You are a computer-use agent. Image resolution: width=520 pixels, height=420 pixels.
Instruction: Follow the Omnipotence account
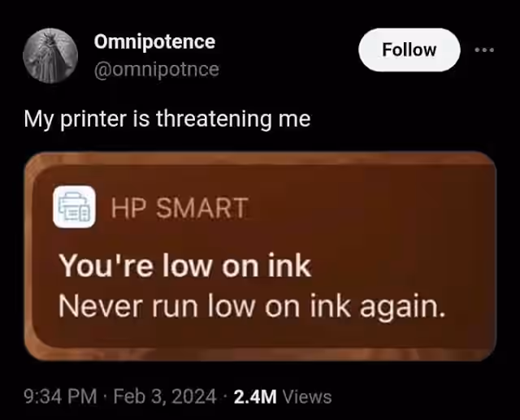(409, 50)
